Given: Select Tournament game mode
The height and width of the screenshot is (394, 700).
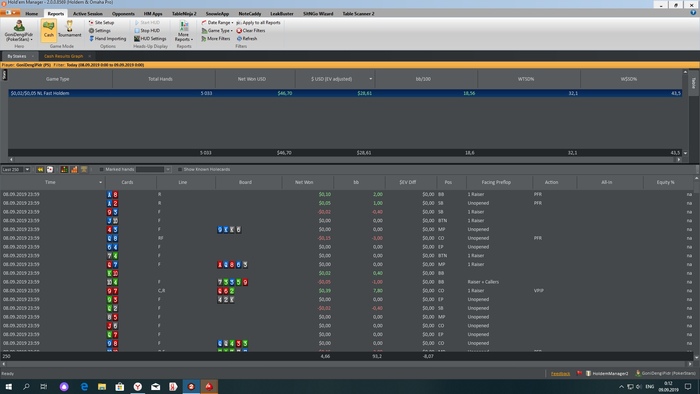Looking at the screenshot, I should click(70, 29).
